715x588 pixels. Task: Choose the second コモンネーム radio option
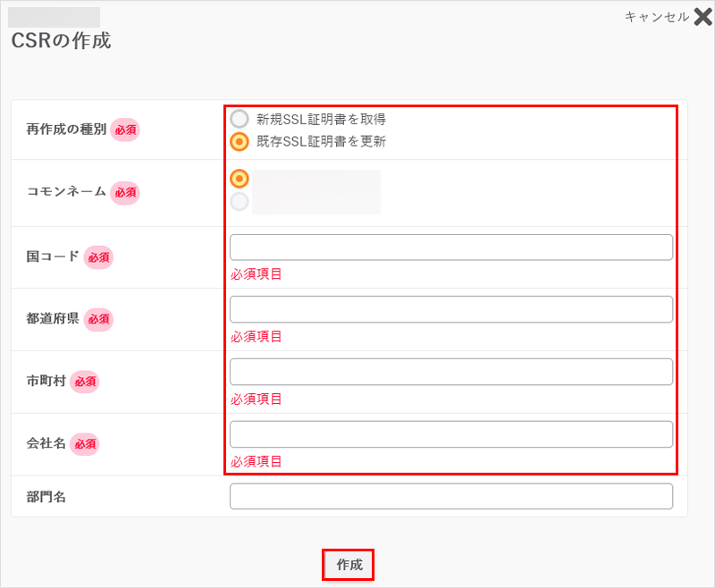point(240,201)
